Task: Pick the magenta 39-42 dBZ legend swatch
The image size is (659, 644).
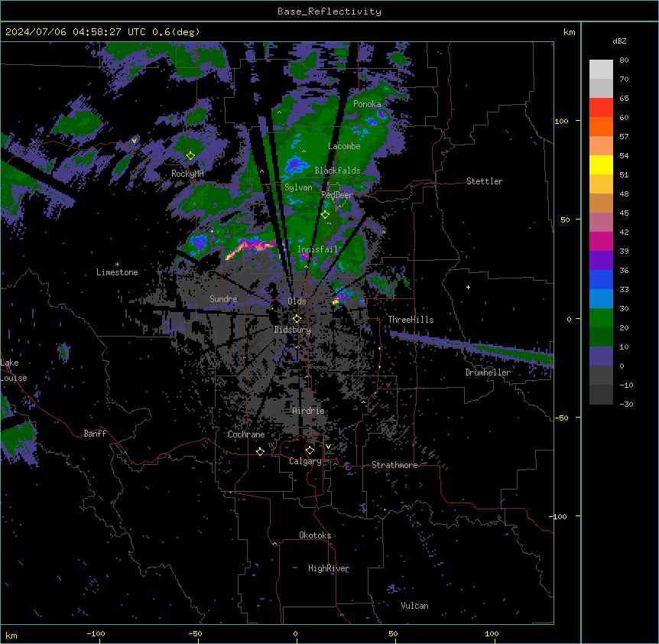Action: point(601,241)
